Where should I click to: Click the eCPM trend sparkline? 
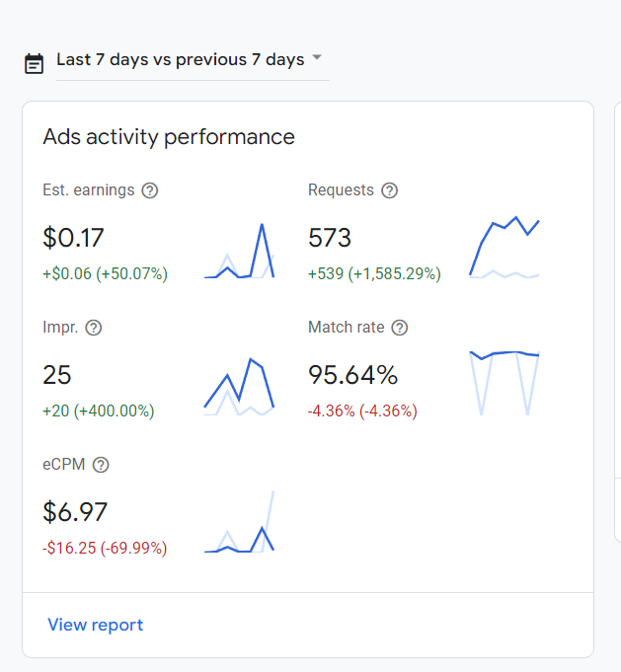tap(239, 523)
